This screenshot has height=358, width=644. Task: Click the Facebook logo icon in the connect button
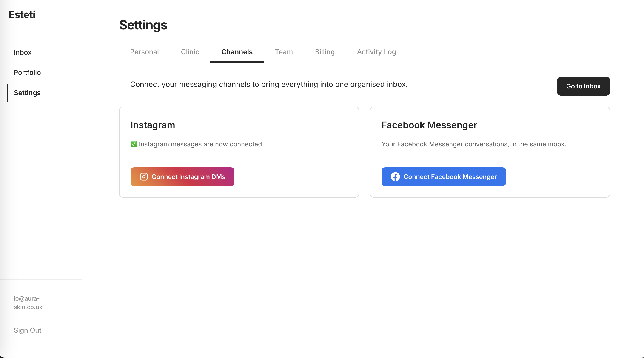pyautogui.click(x=395, y=177)
